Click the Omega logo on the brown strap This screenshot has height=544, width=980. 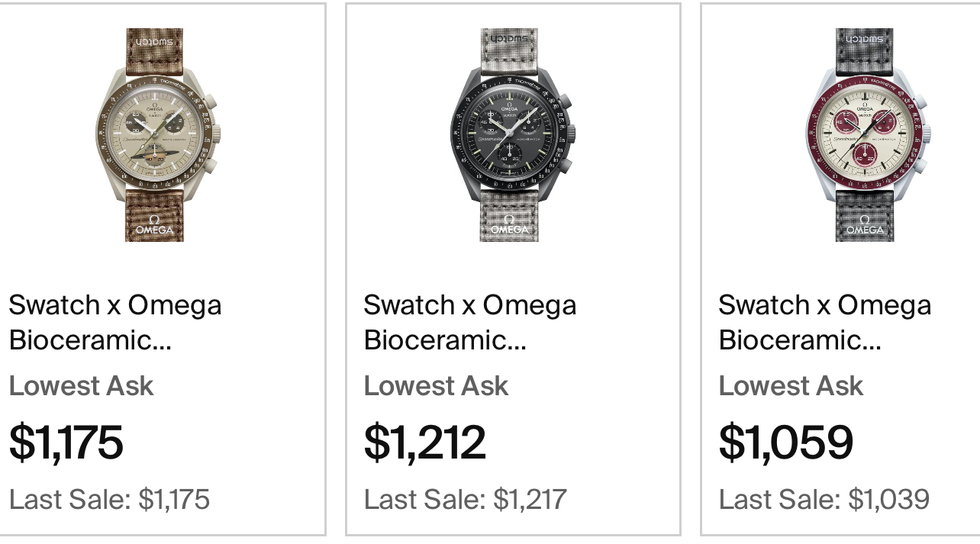155,225
